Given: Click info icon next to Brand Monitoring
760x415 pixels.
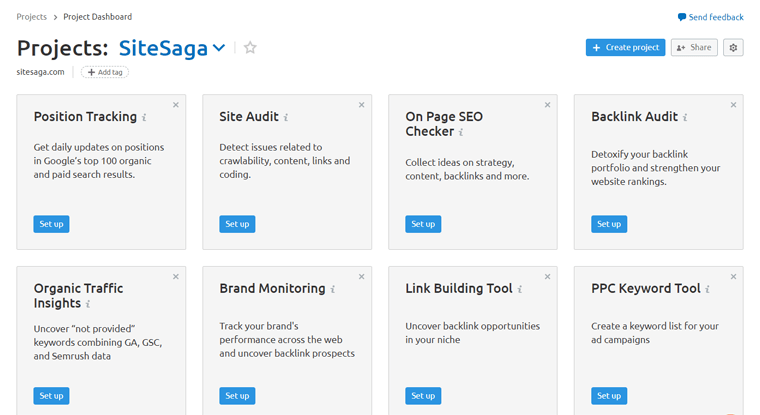Looking at the screenshot, I should (x=332, y=289).
